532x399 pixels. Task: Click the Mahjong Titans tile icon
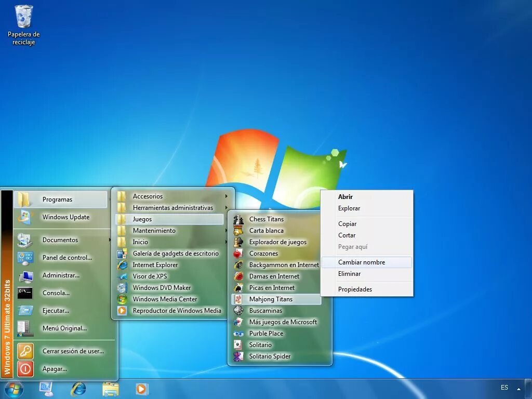tap(238, 299)
